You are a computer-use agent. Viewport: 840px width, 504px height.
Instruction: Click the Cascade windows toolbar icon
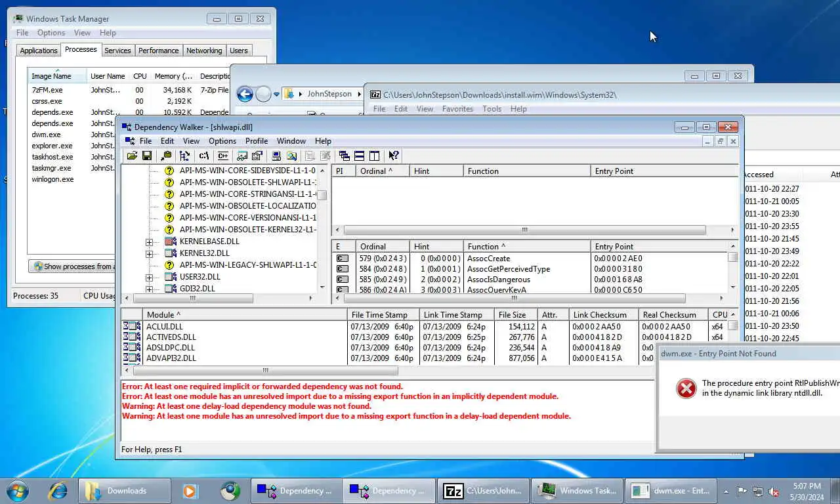(x=344, y=156)
